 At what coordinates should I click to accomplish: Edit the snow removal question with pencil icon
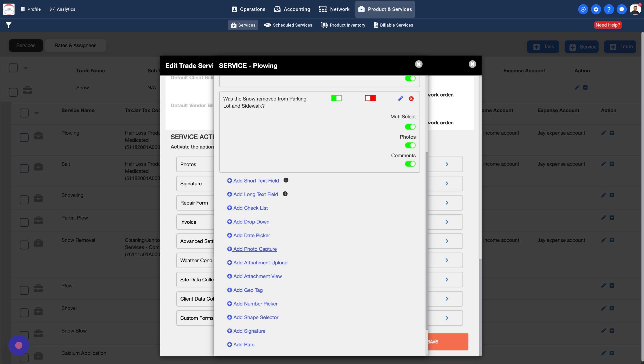[400, 99]
